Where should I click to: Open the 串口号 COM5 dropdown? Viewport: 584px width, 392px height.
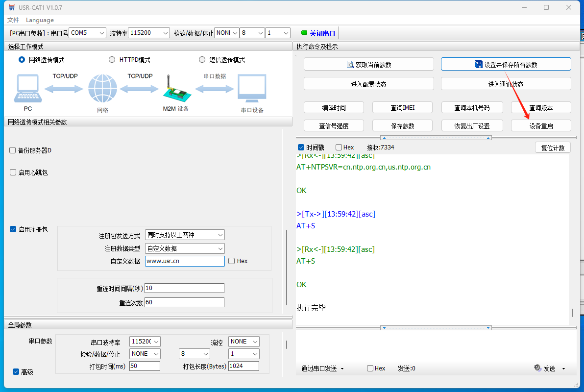point(87,33)
